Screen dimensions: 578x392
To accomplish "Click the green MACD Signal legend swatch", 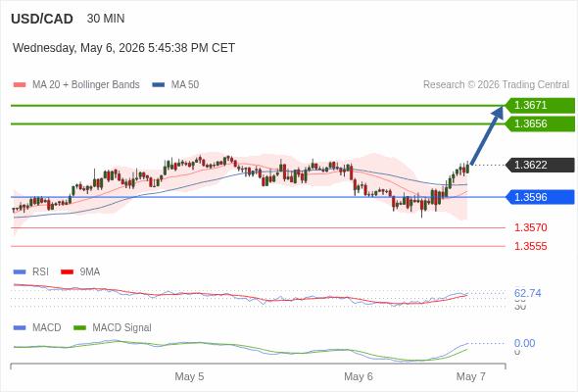I will (x=79, y=328).
